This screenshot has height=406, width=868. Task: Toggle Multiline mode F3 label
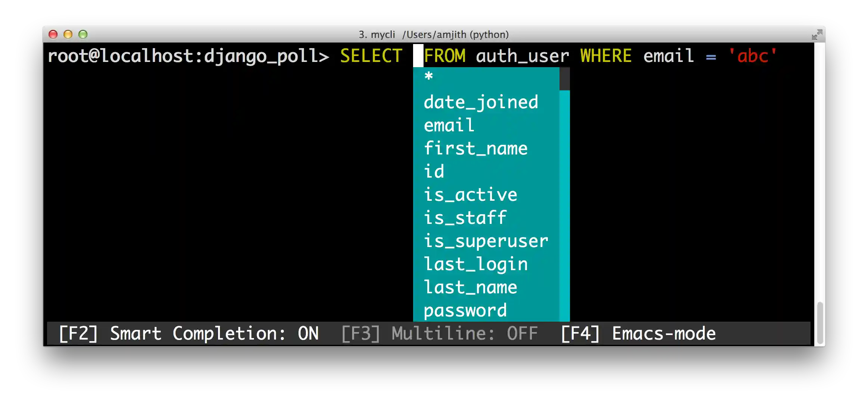(439, 334)
